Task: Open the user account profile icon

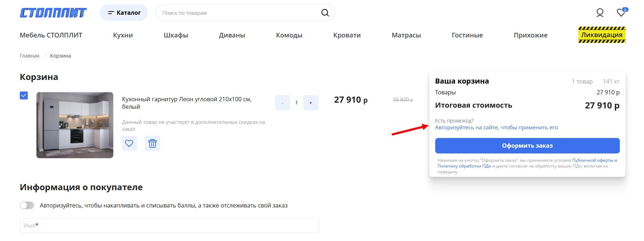Action: [x=600, y=13]
